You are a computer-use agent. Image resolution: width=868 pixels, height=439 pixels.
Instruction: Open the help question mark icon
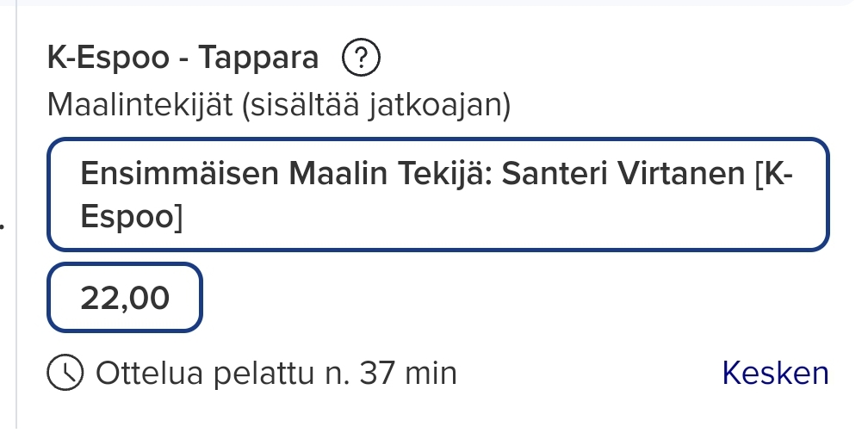pos(361,57)
